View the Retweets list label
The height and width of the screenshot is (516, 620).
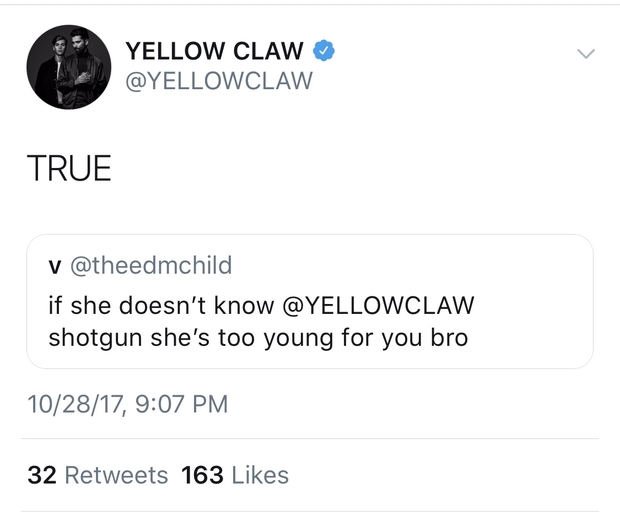point(116,475)
